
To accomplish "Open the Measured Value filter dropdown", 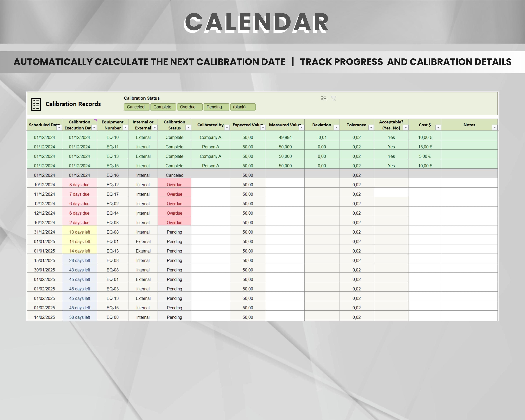I will point(302,128).
